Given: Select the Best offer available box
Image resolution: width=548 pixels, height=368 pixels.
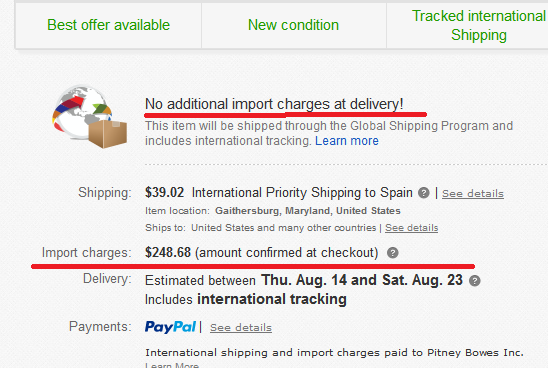Looking at the screenshot, I should pyautogui.click(x=108, y=26).
